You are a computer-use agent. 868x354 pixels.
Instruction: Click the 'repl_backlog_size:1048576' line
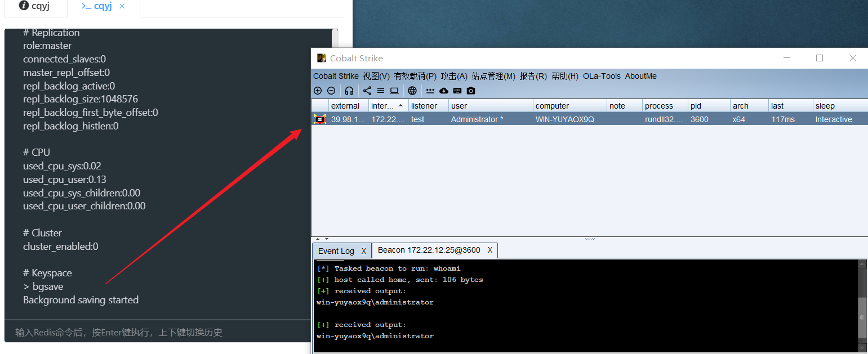81,99
